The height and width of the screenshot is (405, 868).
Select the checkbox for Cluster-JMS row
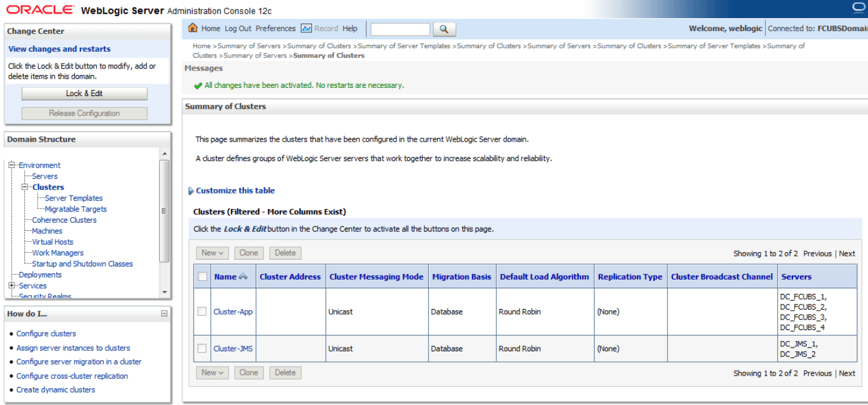point(202,348)
